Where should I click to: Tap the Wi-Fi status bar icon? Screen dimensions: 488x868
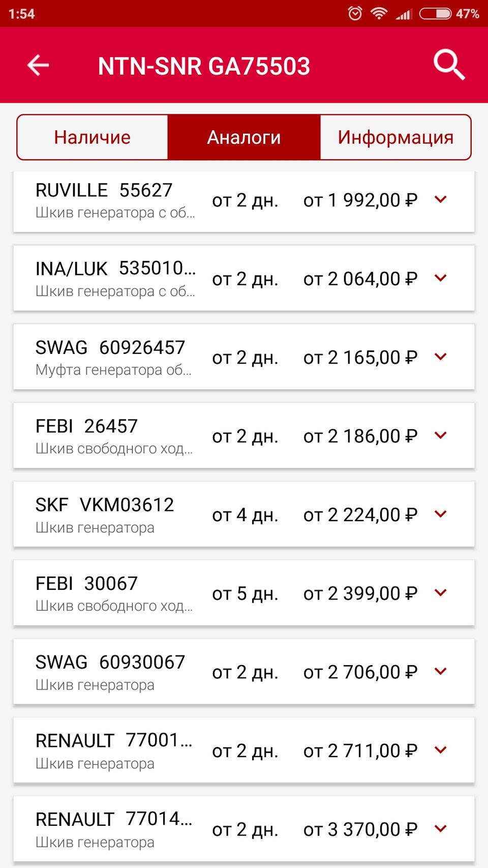378,13
